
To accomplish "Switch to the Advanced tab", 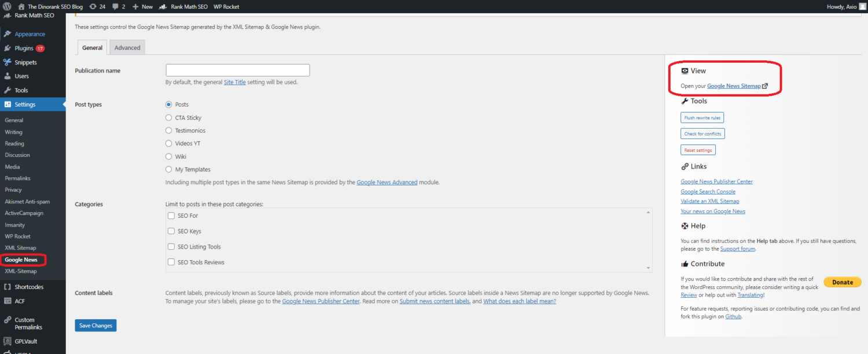I will [x=127, y=47].
